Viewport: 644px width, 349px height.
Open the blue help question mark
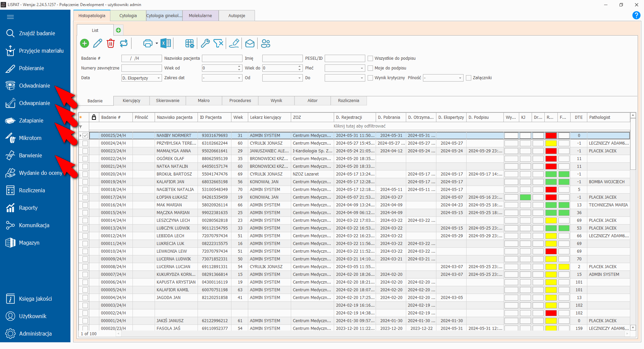click(x=636, y=15)
